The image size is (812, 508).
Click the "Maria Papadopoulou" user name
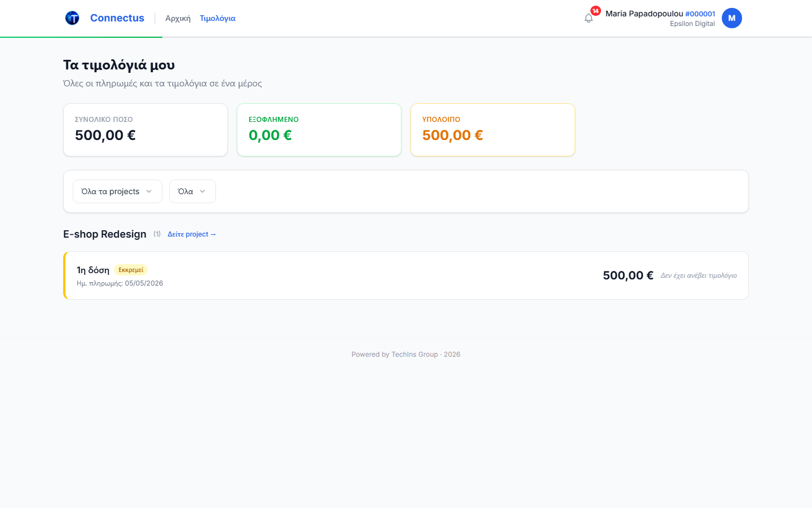pos(644,14)
